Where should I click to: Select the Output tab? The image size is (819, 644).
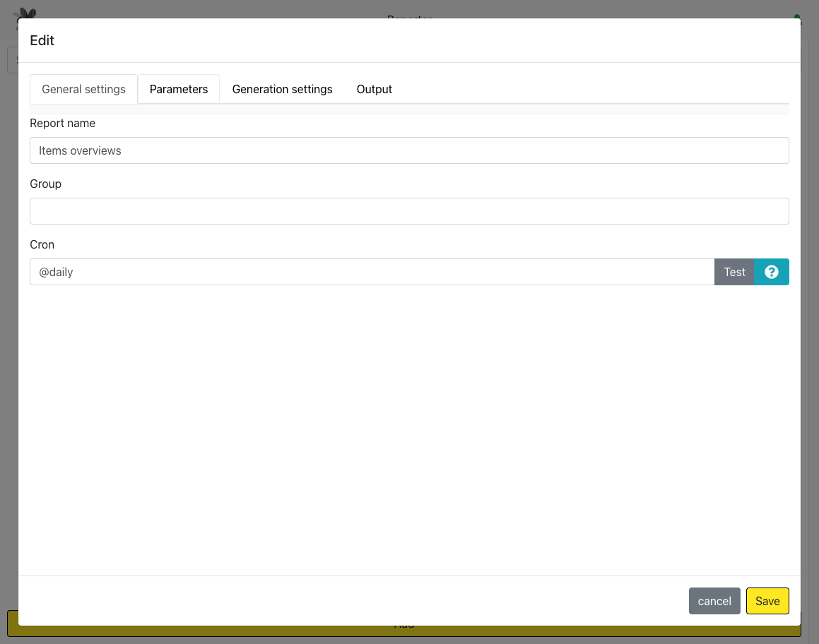point(374,89)
